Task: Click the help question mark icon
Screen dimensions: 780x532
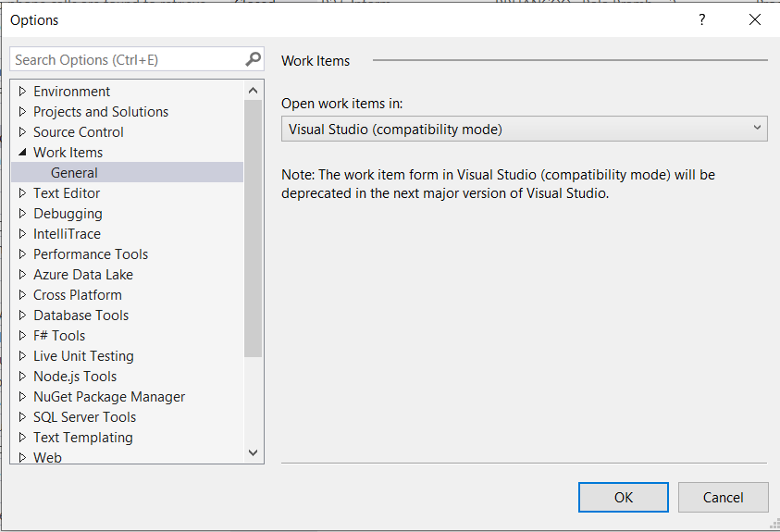Action: coord(702,19)
